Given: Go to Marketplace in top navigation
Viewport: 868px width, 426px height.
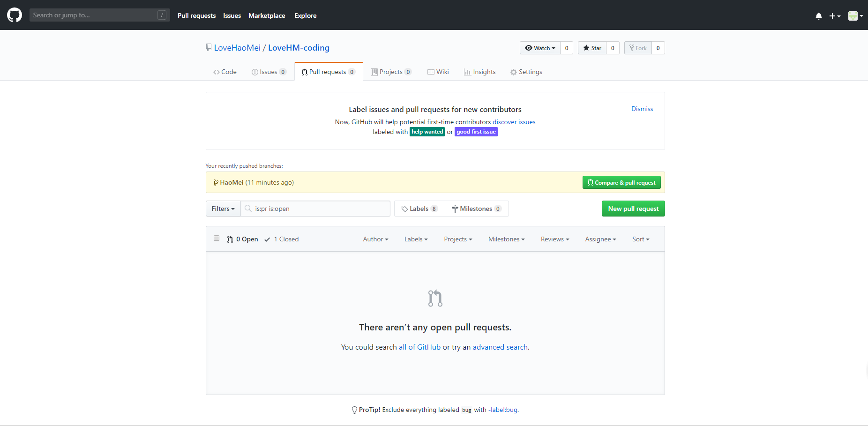Looking at the screenshot, I should click(x=267, y=15).
